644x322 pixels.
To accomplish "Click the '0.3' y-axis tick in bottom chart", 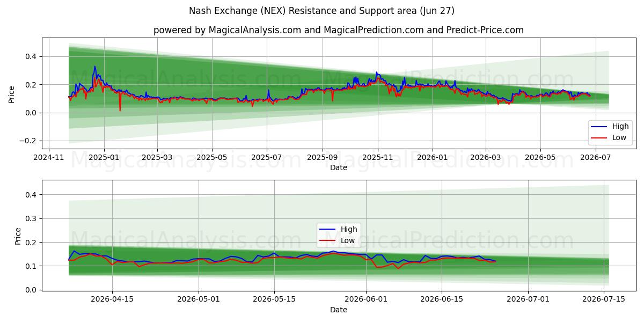I will pos(31,218).
